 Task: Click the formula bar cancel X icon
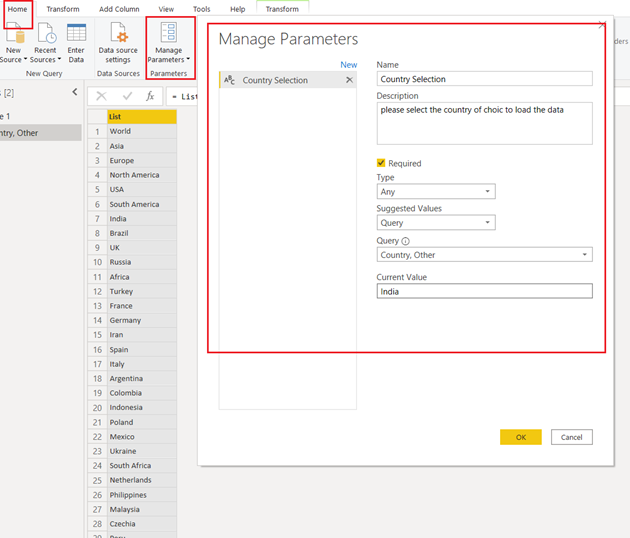coord(101,96)
